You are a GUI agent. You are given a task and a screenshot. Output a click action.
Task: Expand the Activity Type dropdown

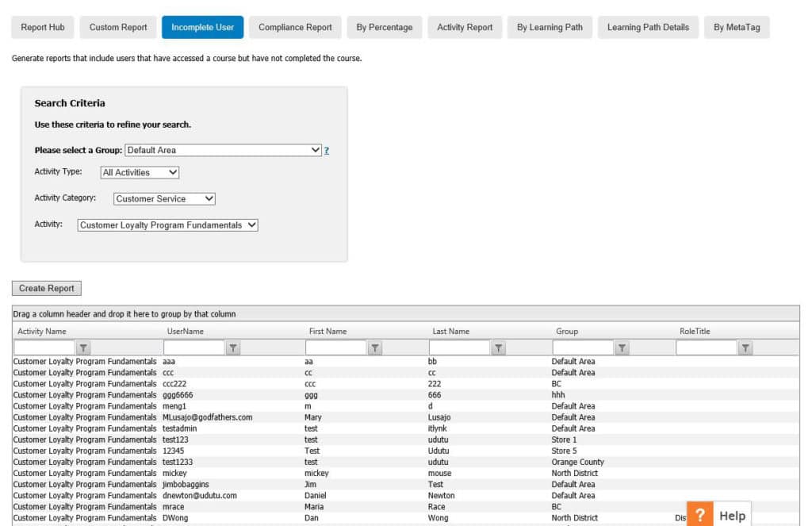pyautogui.click(x=140, y=172)
